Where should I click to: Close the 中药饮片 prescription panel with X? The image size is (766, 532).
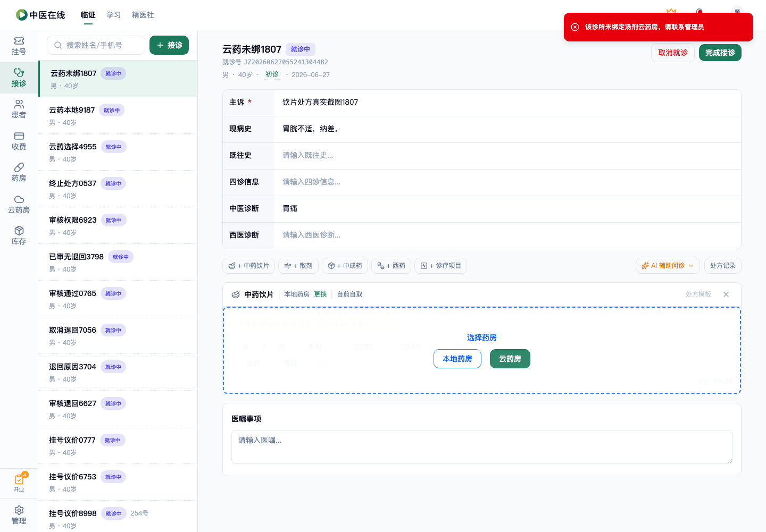click(726, 294)
